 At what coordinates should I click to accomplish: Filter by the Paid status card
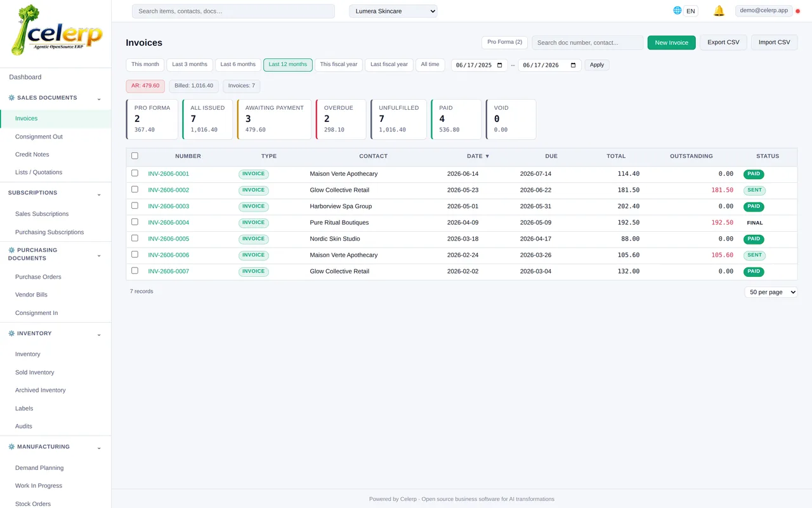[456, 119]
